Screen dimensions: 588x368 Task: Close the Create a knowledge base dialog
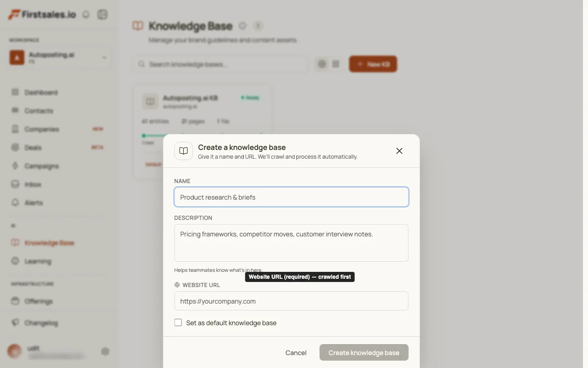(399, 151)
